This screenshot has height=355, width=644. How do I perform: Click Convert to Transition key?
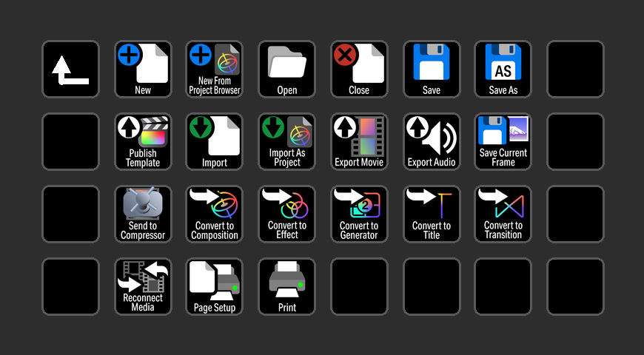(503, 214)
